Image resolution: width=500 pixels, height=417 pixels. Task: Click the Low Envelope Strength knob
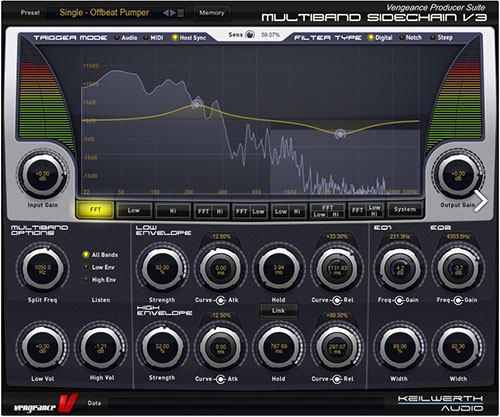162,269
